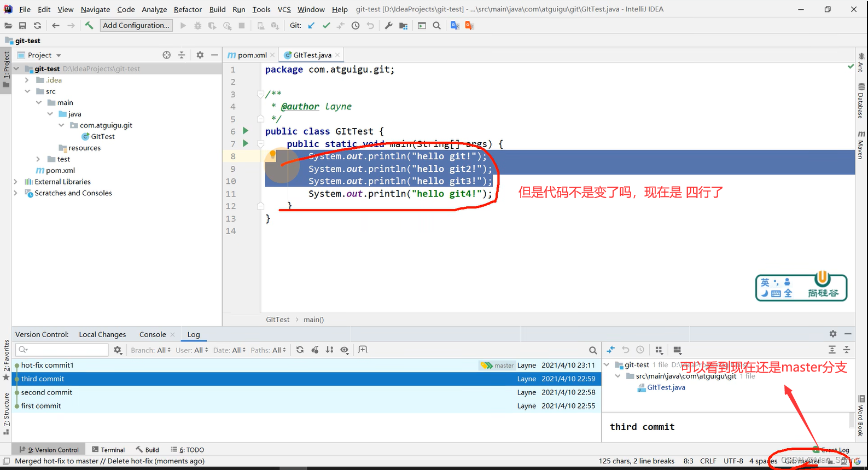Expand External Libraries node

coord(15,182)
